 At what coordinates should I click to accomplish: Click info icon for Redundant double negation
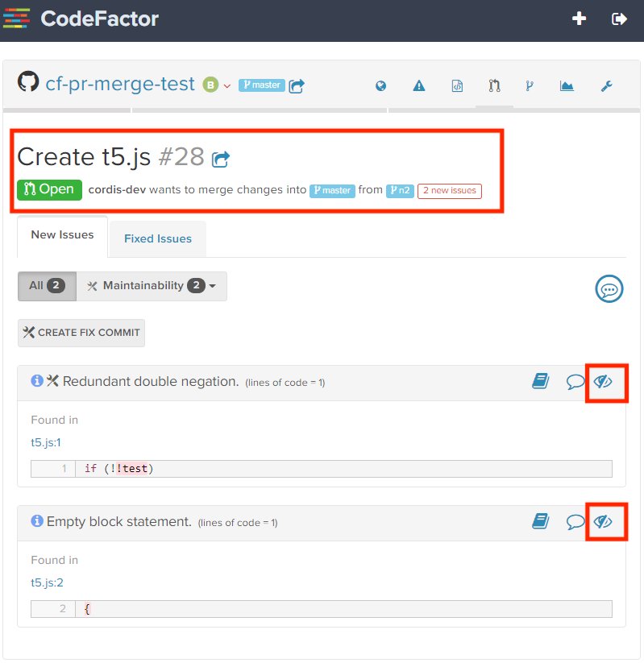pos(37,380)
